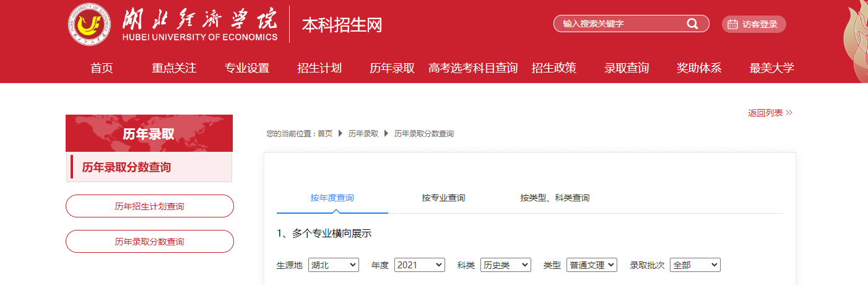Open the 招生计划 navigation menu item
868x285 pixels.
[x=319, y=68]
